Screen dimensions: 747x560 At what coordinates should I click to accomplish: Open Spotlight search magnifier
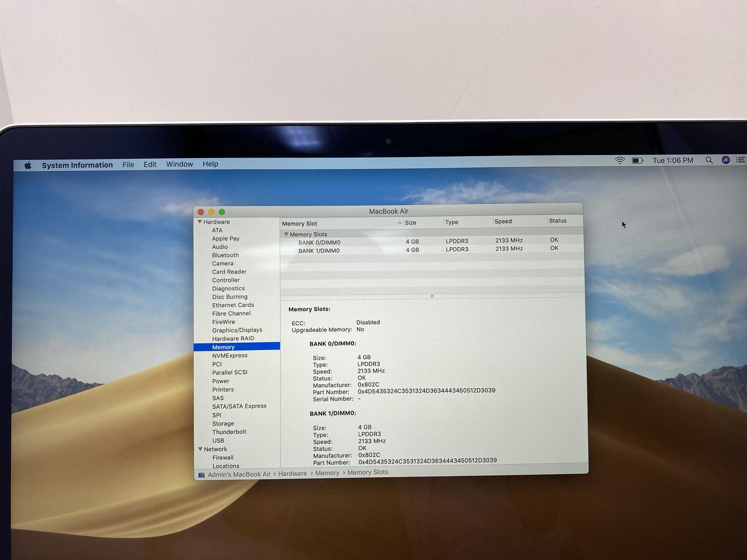(x=709, y=160)
